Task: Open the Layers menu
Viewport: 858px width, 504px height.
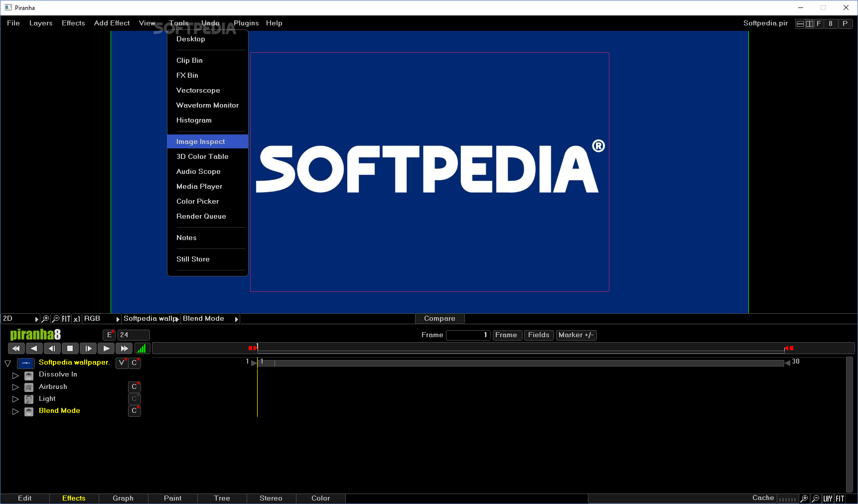Action: coord(41,23)
